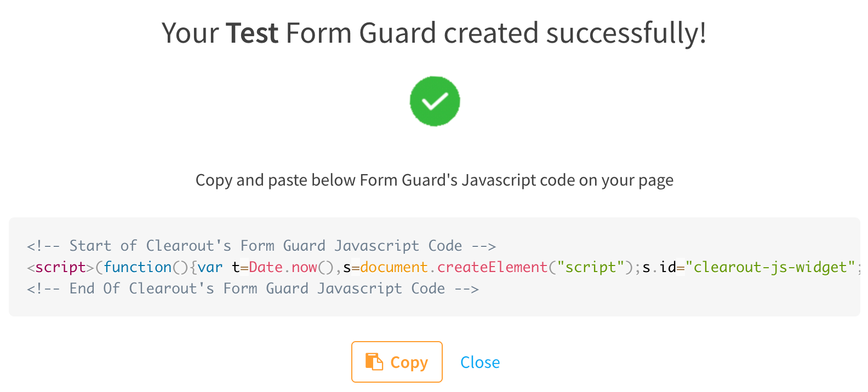The image size is (868, 392).
Task: Close the Form Guard success dialog
Action: coord(479,362)
